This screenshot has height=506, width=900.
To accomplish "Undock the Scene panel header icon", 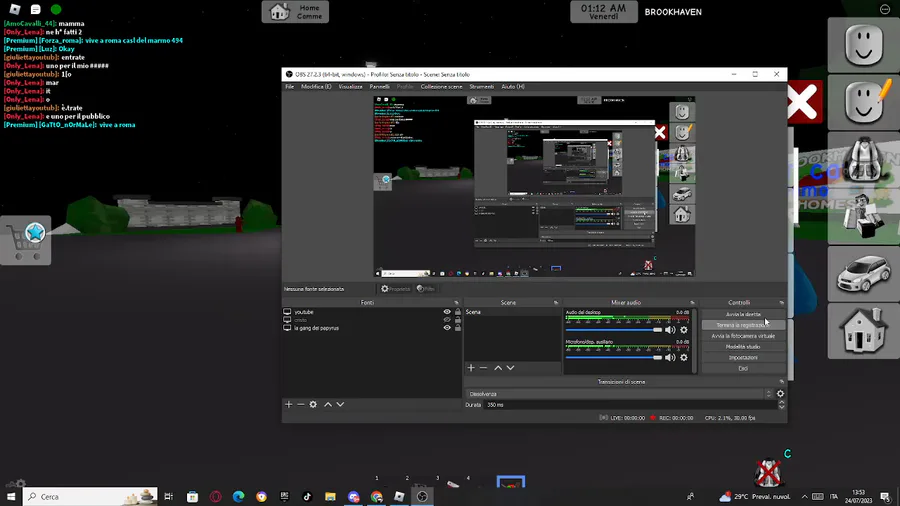I will tap(556, 303).
